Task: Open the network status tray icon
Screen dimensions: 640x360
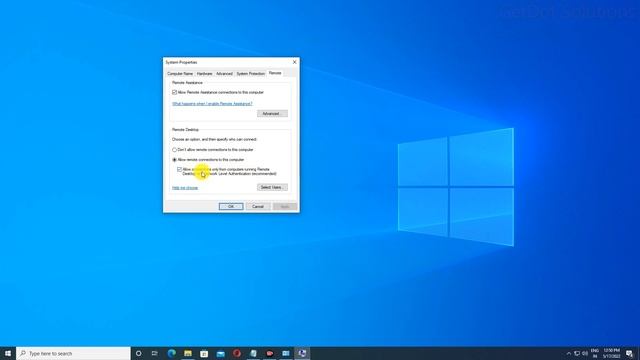Action: pos(577,353)
